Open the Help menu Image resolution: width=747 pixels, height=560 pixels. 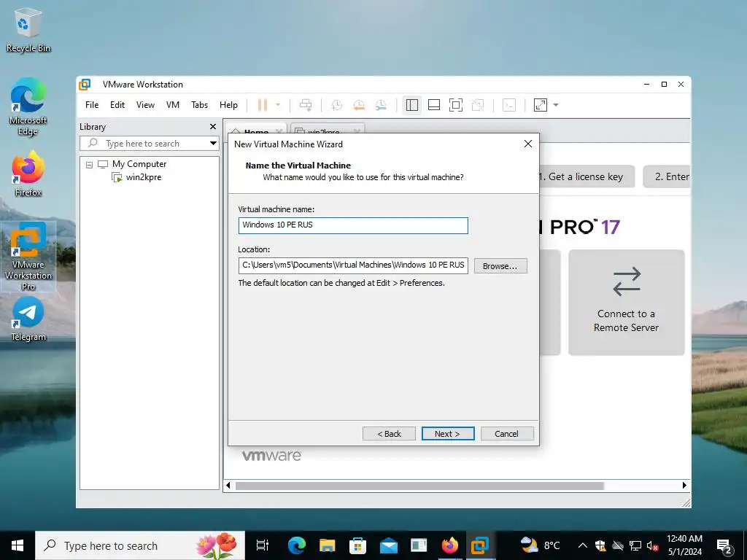tap(228, 105)
